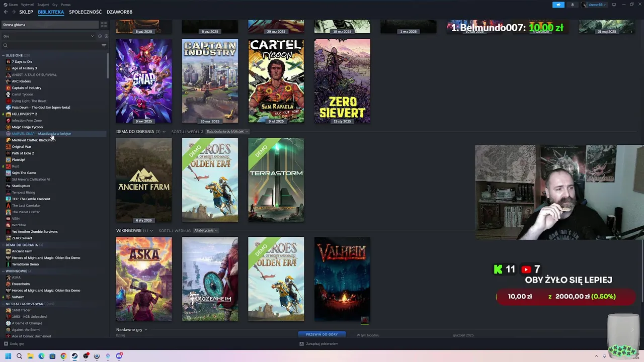
Task: Open dzawor88 account dropdown
Action: [x=594, y=5]
